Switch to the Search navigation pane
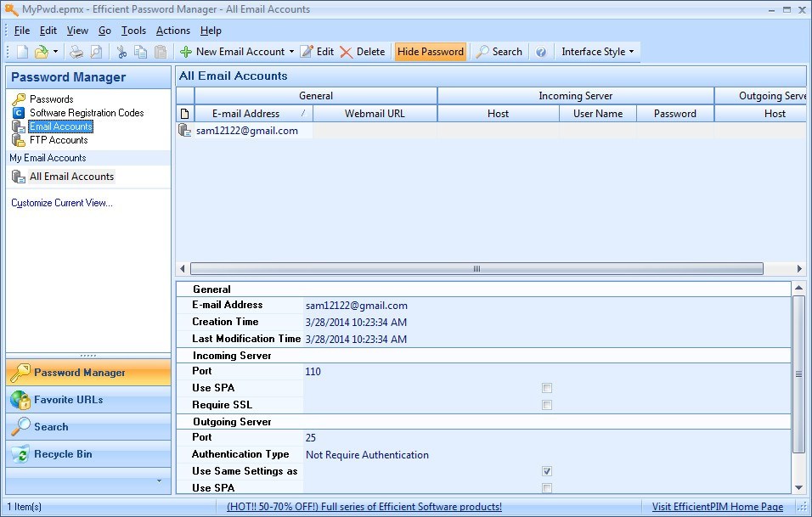The width and height of the screenshot is (812, 517). (88, 427)
